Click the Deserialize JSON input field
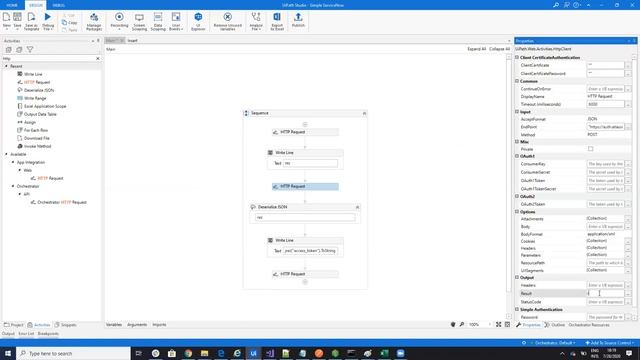The height and width of the screenshot is (360, 640). 305,218
